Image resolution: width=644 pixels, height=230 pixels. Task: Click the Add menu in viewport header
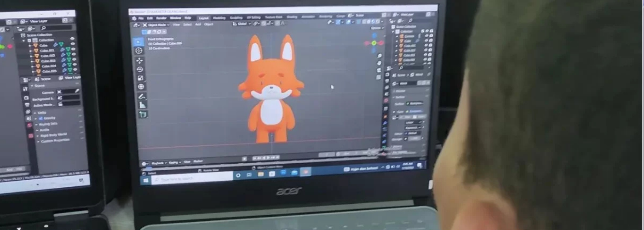click(x=198, y=24)
